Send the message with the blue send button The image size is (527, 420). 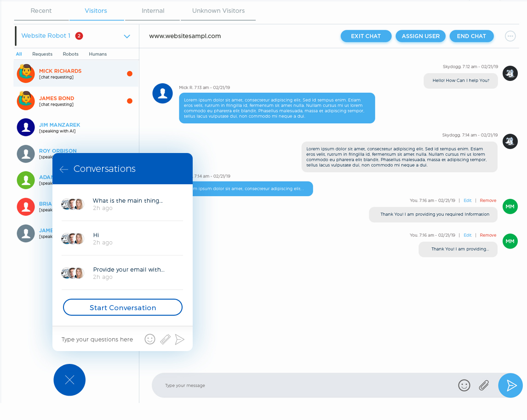pyautogui.click(x=510, y=386)
